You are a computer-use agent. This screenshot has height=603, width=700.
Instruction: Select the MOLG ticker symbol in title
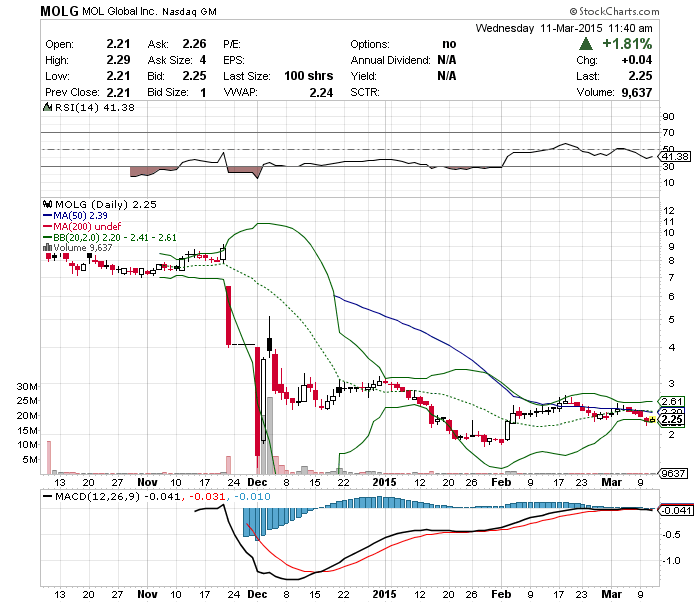(x=59, y=11)
